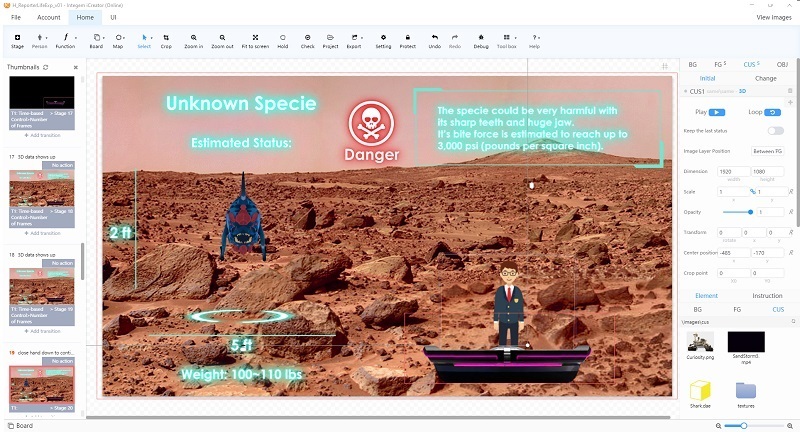Click the Protect lock icon
The image size is (800, 432).
408,37
